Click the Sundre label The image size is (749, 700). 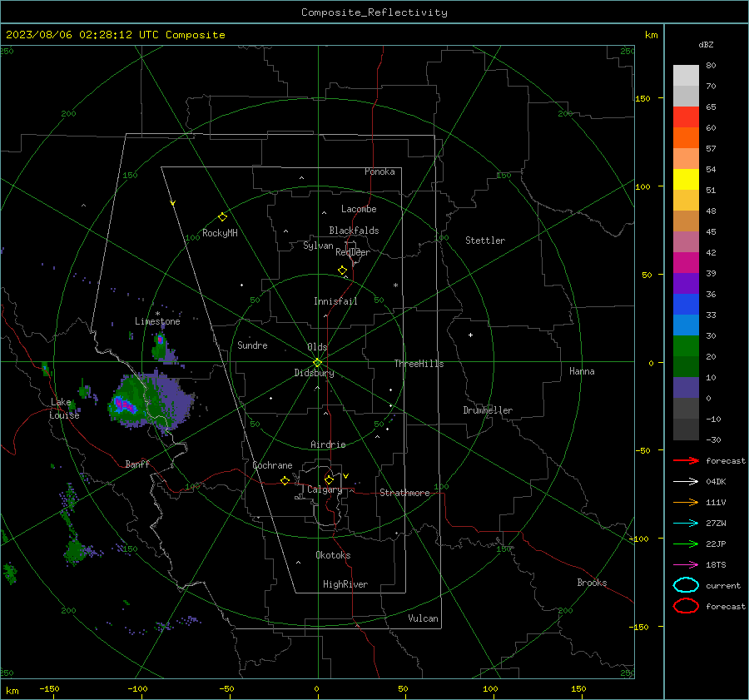coord(252,345)
